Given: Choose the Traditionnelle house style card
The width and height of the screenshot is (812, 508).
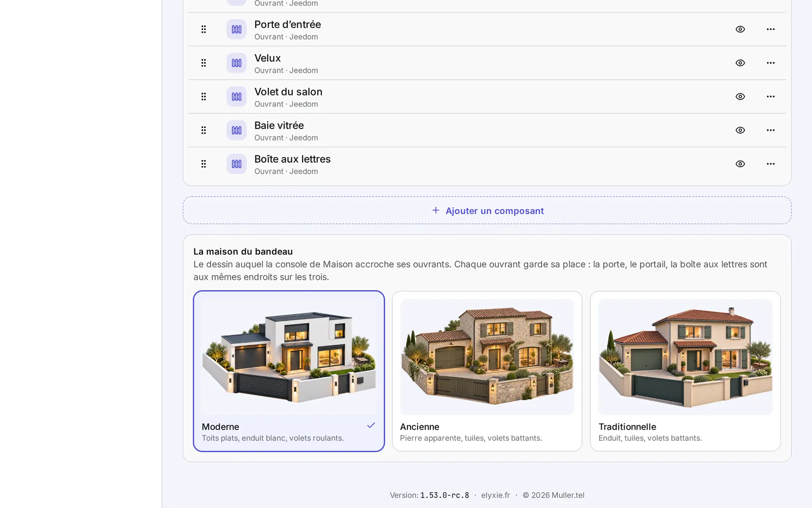Looking at the screenshot, I should [685, 371].
